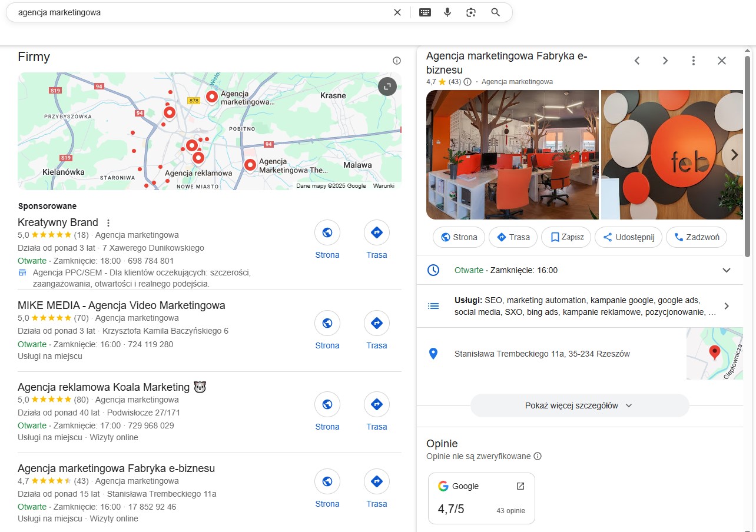This screenshot has width=756, height=532.
Task: Expand the Usługi services list
Action: [x=727, y=306]
